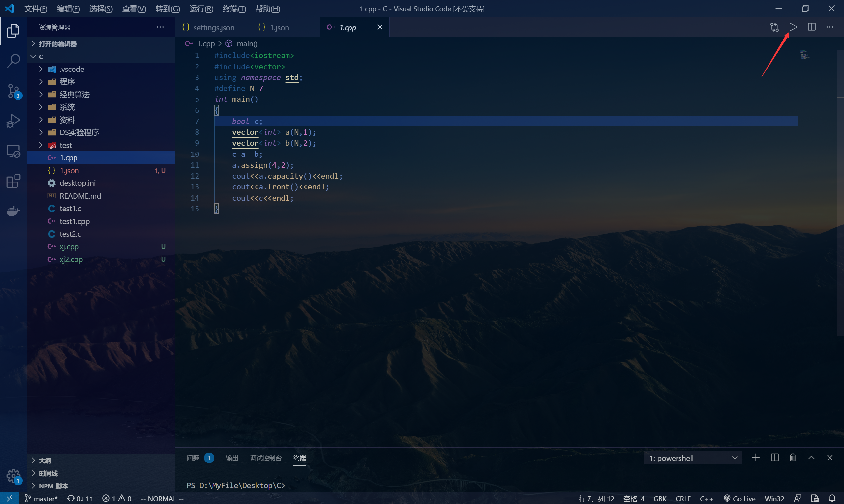Screen dimensions: 844x504
Task: Expand the DS实验程序 folder
Action: 101,132
